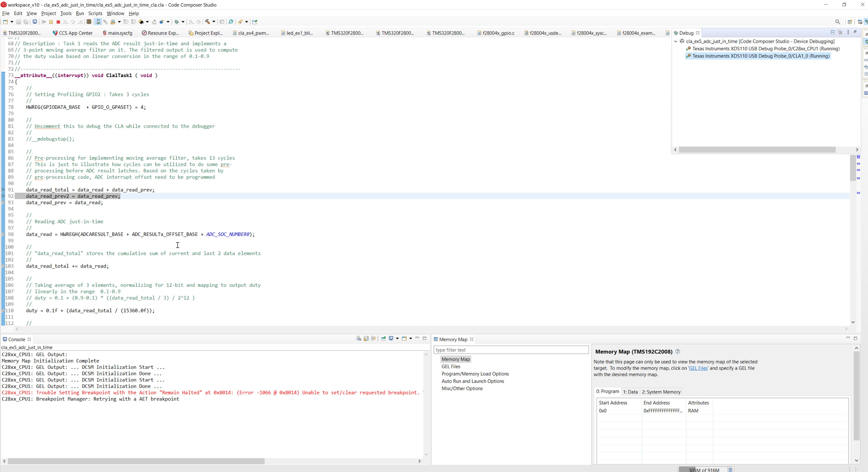Open the Debug bug dropdown arrow
Viewport: 868px width, 472px height.
coord(183,22)
